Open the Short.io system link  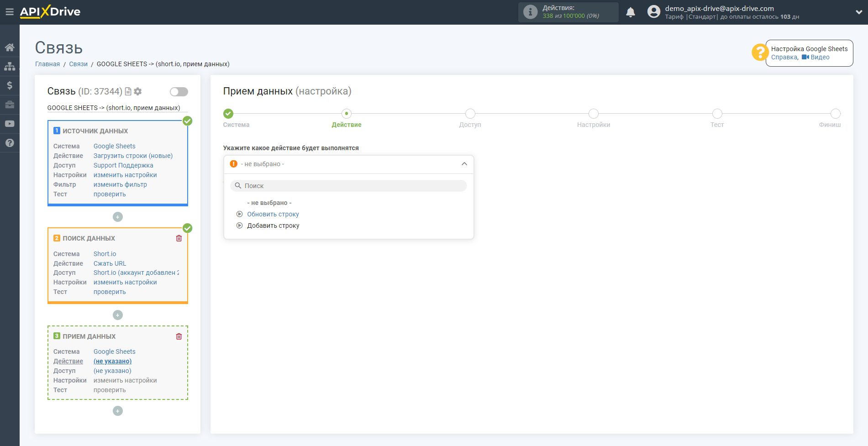(x=105, y=254)
